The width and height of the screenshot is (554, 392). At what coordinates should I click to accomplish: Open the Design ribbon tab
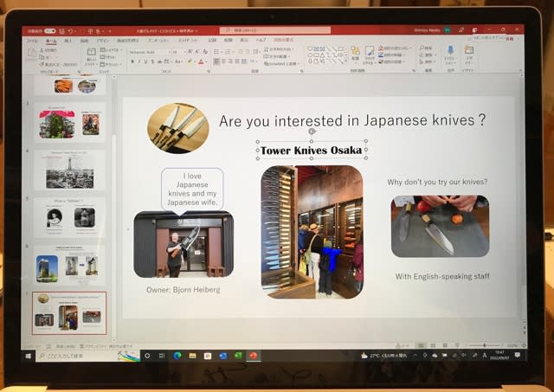(102, 41)
